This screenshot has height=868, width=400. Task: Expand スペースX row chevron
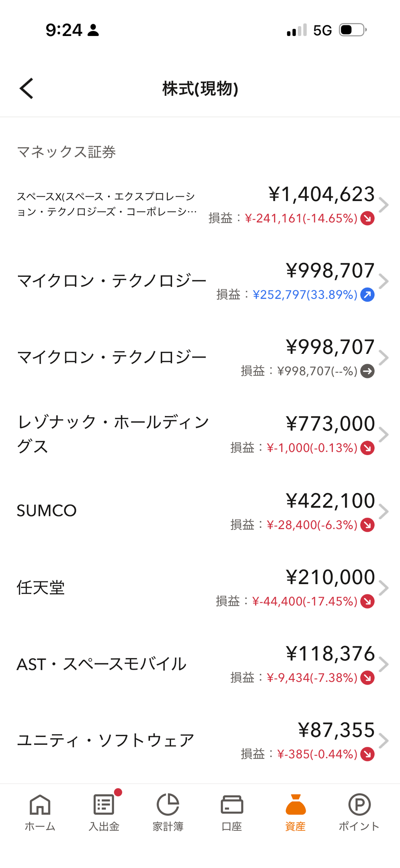[x=384, y=205]
